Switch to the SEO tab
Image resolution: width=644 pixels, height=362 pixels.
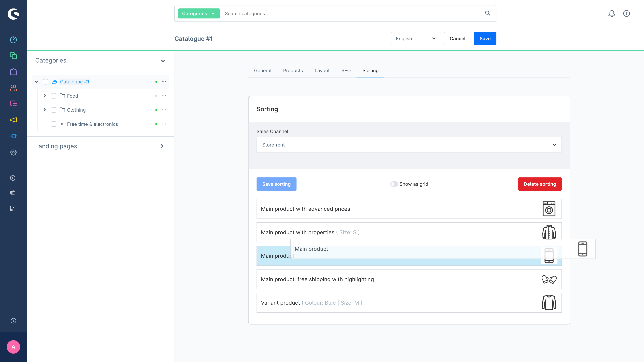[346, 70]
